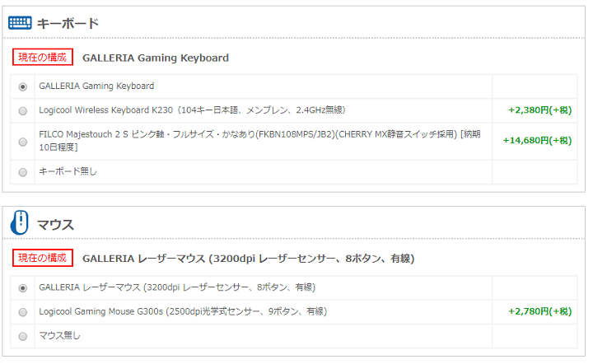Screen dimensions: 593x364
Task: Click GALLERIA Gaming Keyboard option row label
Action: pyautogui.click(x=96, y=86)
